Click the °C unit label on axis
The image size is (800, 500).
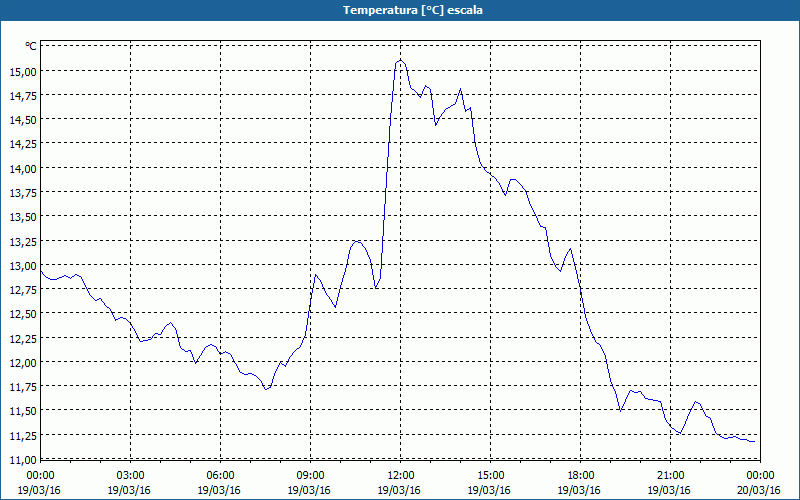coord(31,46)
